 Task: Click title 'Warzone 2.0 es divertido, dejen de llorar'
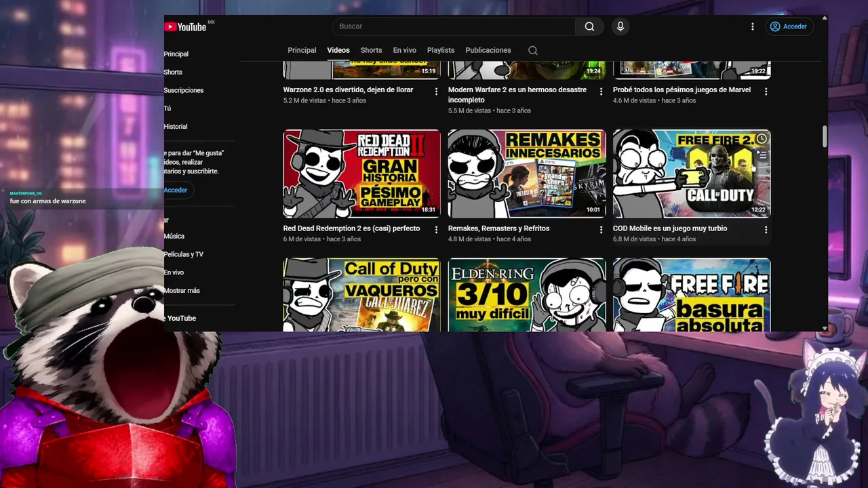pyautogui.click(x=348, y=89)
